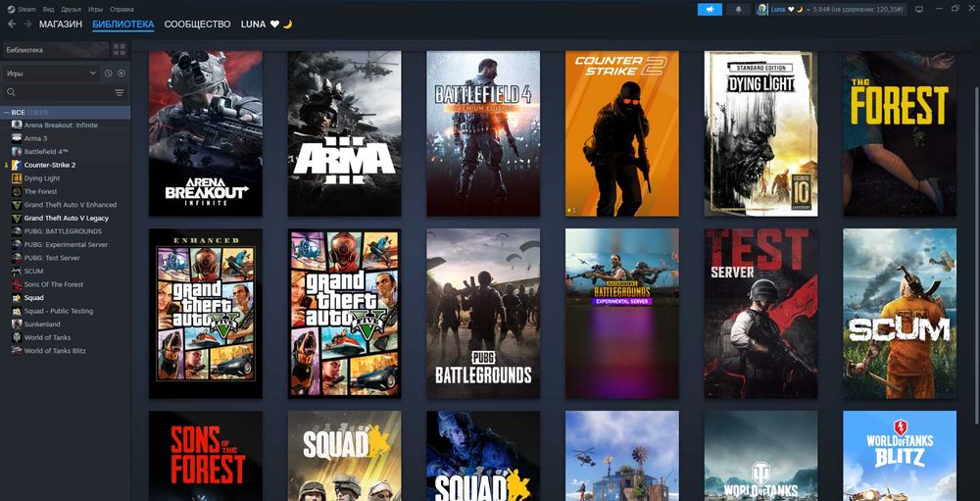This screenshot has height=501, width=980.
Task: Switch to the collections grid view icon
Action: [120, 49]
